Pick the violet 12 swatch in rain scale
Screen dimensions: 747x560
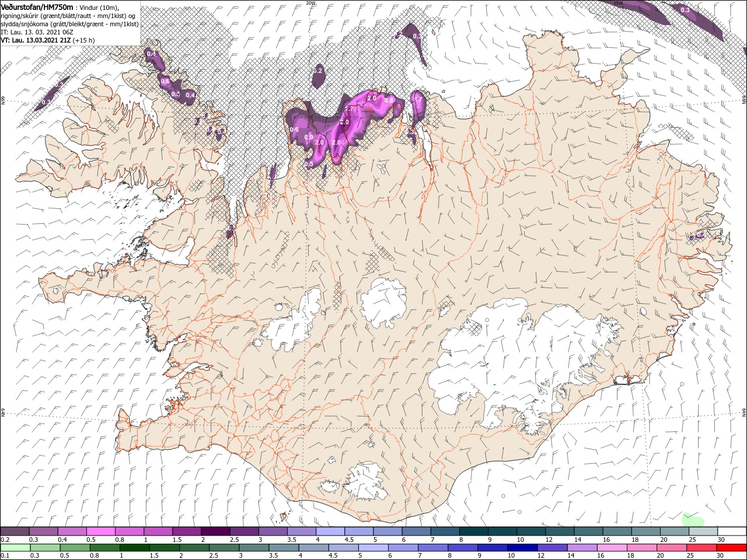click(552, 548)
